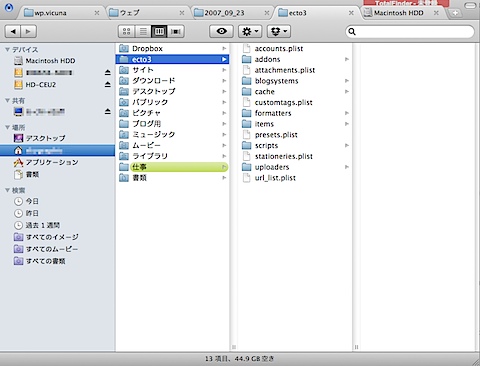Eject the HD-CEU2 drive

107,84
